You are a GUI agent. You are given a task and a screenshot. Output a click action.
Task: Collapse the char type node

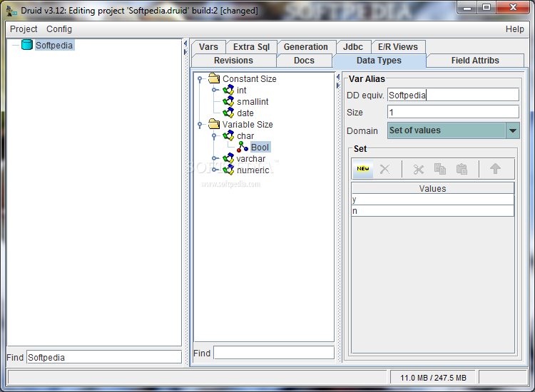point(214,136)
